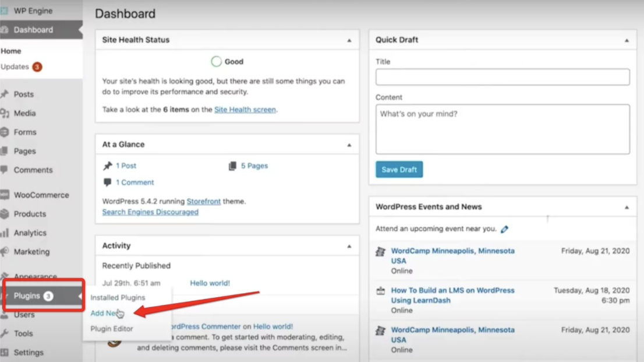Screen dimensions: 644x362
Task: Open Posts in the sidebar
Action: (x=24, y=94)
